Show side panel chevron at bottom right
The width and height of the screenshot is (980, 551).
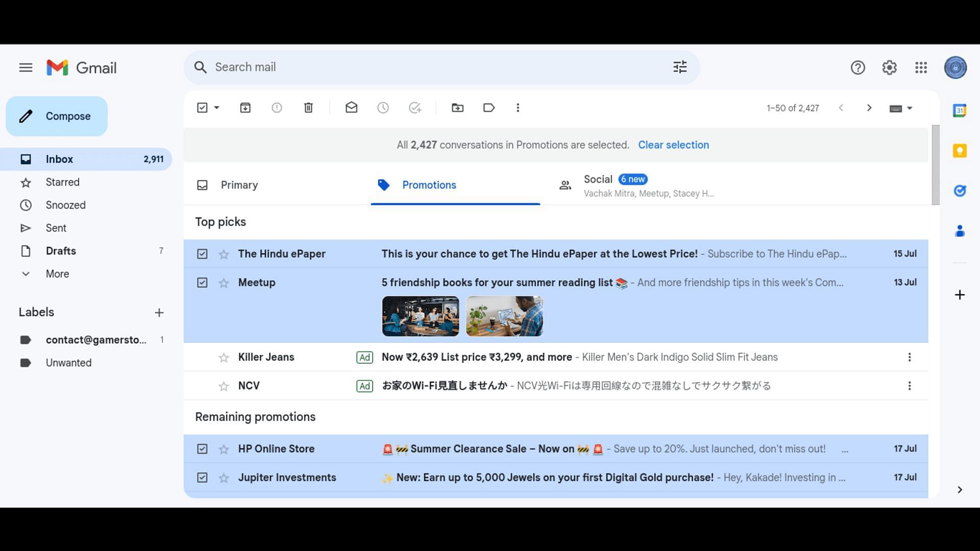click(x=960, y=490)
